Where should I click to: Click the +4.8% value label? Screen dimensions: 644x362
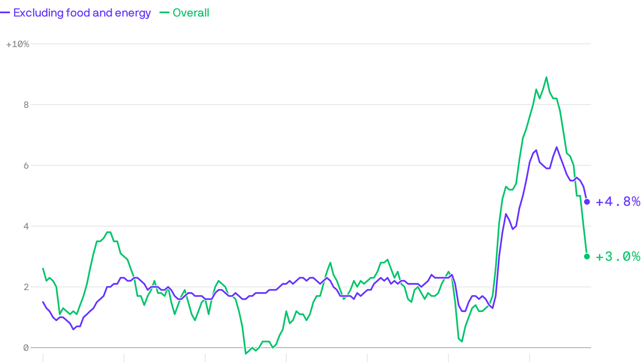pos(618,202)
